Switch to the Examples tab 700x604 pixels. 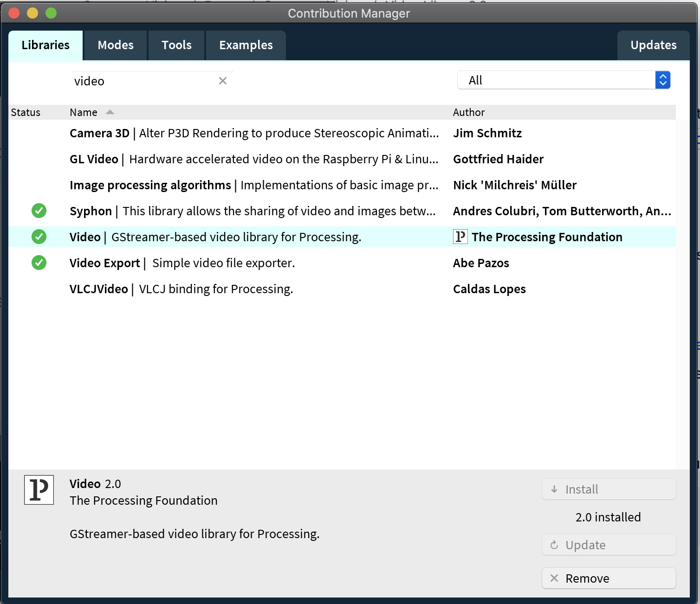[246, 45]
